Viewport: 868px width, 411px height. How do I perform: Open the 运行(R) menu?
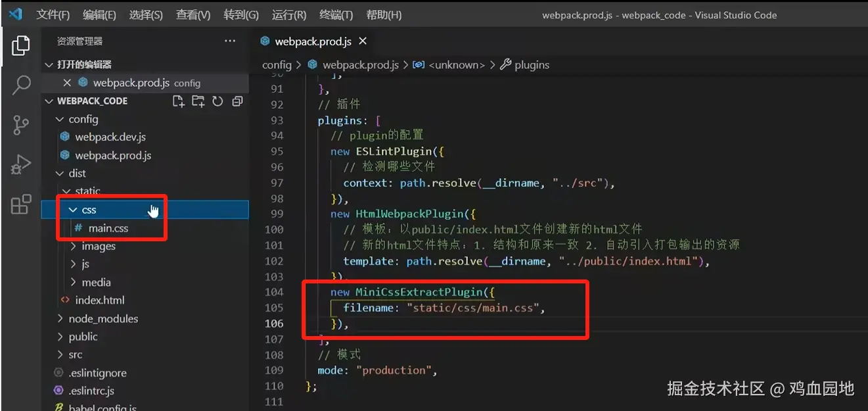289,14
